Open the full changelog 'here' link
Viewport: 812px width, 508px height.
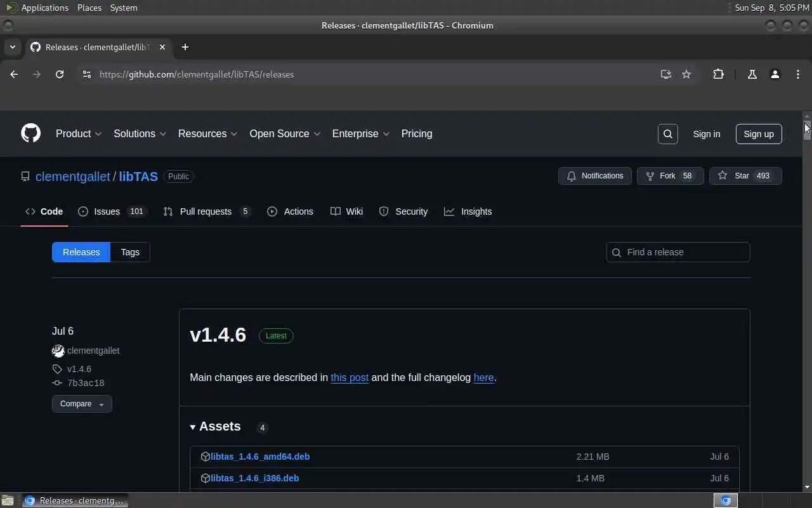pyautogui.click(x=483, y=377)
